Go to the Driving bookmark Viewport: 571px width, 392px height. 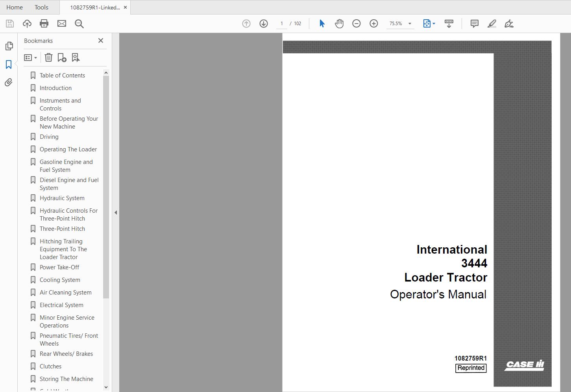coord(49,137)
